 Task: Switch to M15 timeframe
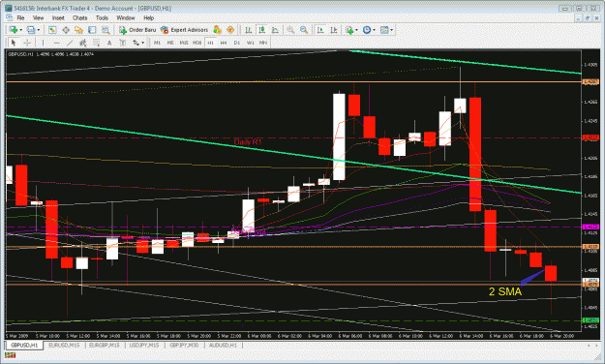[184, 43]
